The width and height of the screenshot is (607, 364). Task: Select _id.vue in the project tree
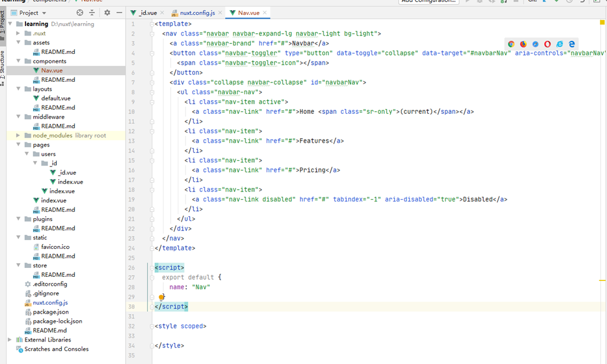[x=66, y=173]
